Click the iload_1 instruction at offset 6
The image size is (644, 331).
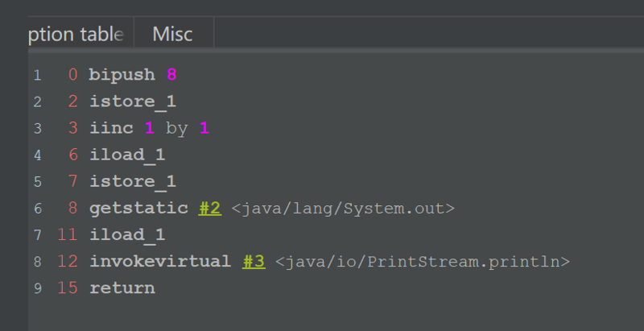pyautogui.click(x=127, y=155)
